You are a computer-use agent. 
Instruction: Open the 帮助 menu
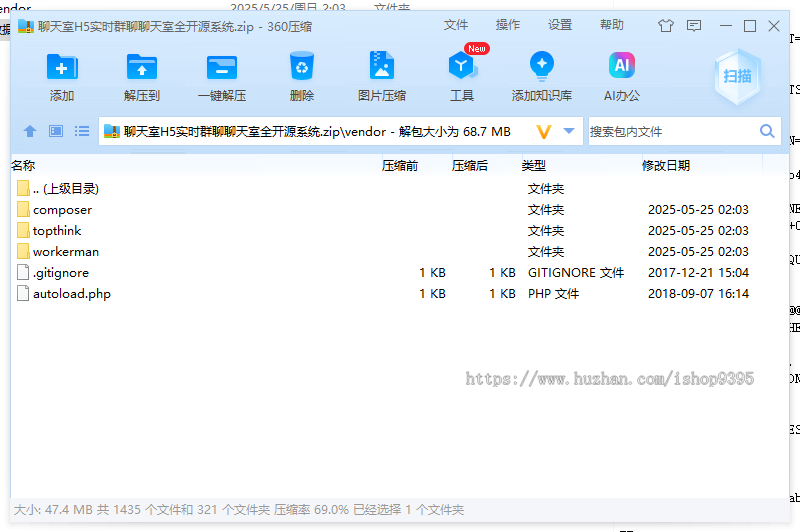click(x=612, y=25)
